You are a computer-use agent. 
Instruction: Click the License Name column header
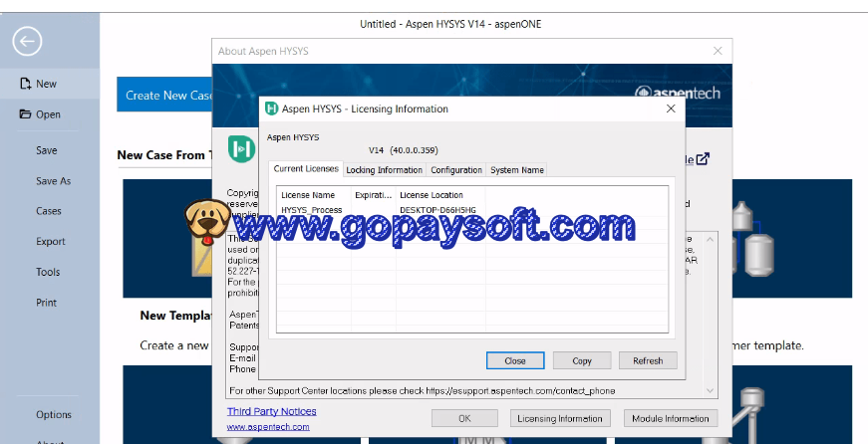314,195
